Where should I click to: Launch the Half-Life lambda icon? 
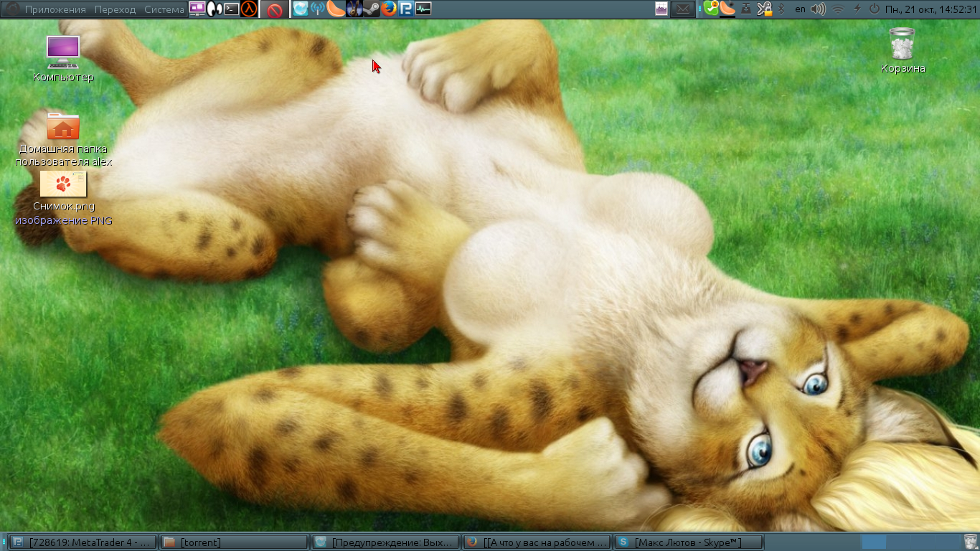249,9
